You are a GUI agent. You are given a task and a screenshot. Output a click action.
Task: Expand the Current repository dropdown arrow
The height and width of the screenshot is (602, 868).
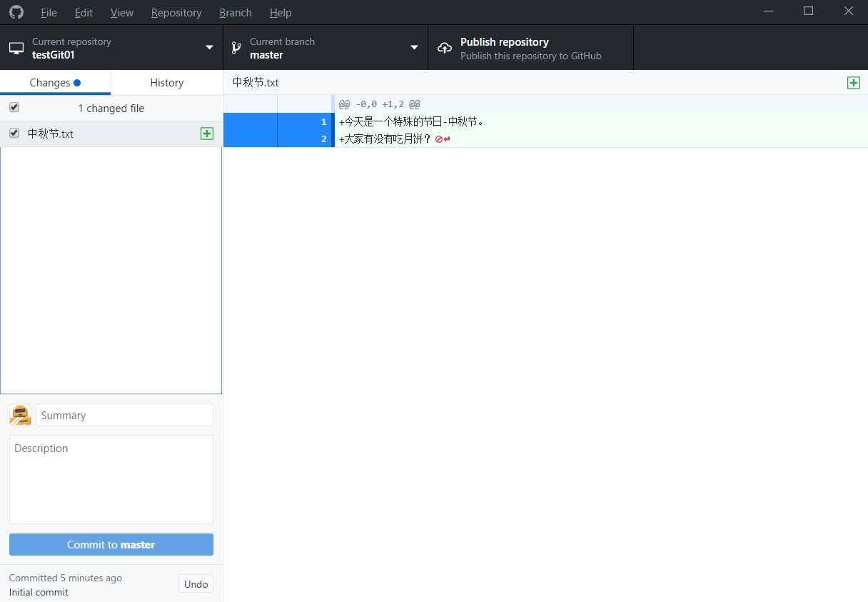click(209, 48)
